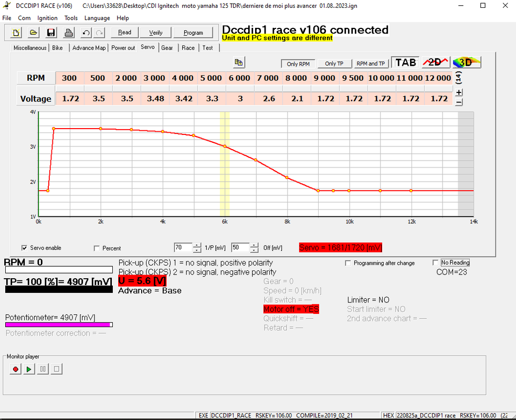Click the Program button
Screen dimensions: 516x420
(193, 33)
